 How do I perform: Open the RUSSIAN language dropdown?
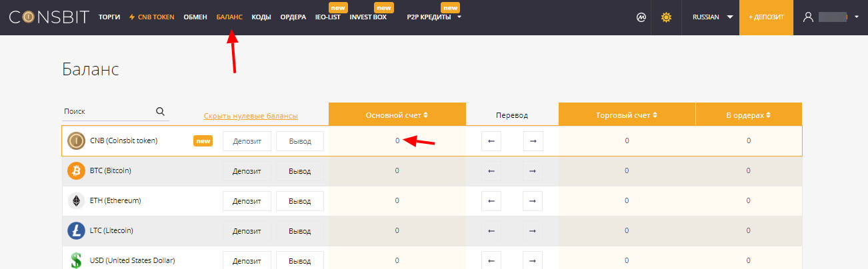click(712, 17)
